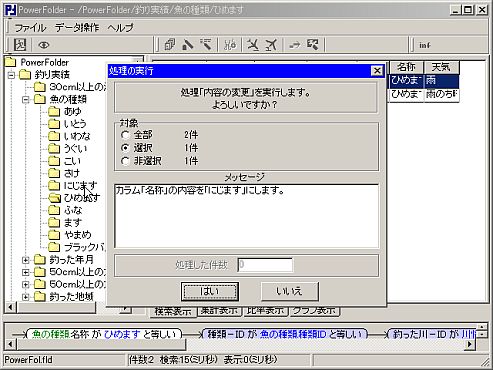493x370 pixels.
Task: Select the 全部 radio button
Action: pyautogui.click(x=125, y=135)
